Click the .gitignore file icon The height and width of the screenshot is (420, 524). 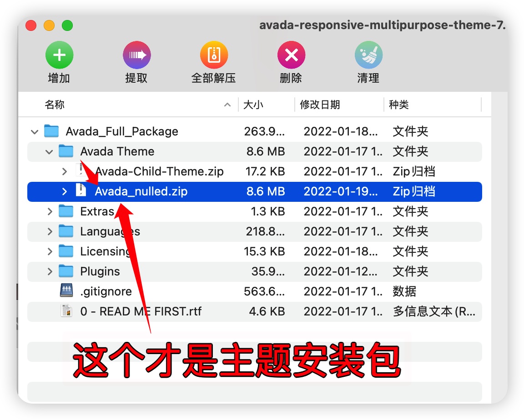(66, 290)
